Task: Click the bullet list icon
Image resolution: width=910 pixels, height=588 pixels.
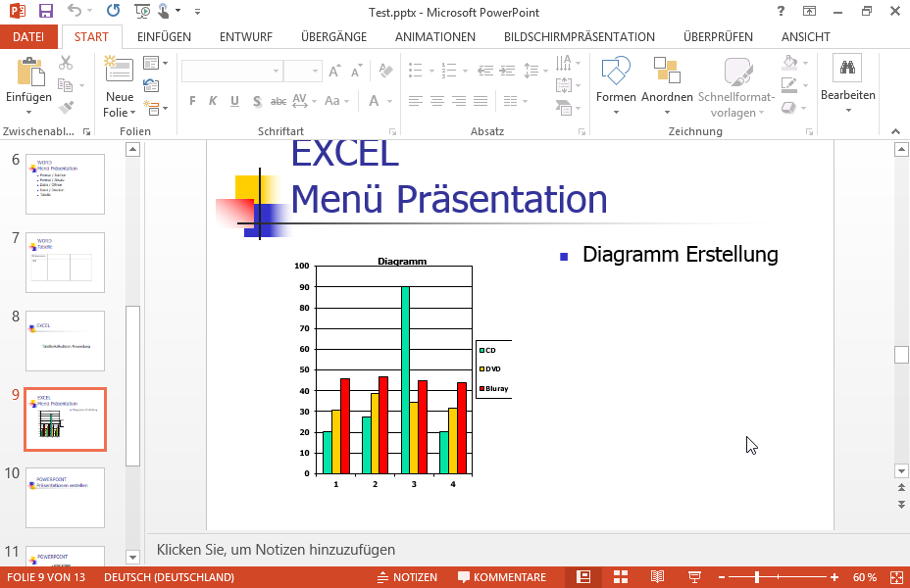Action: (415, 71)
